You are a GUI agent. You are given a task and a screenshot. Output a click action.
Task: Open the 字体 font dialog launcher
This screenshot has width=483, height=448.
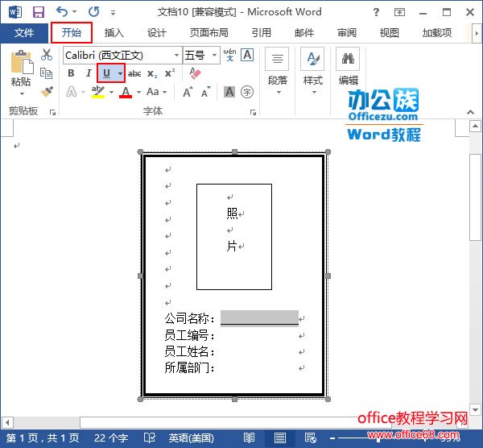253,112
